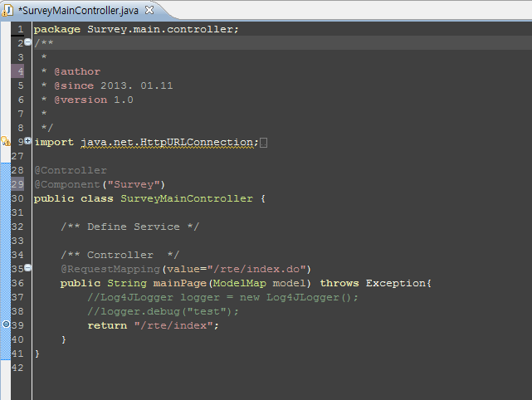Collapse the mainPage method at line 35

point(28,268)
